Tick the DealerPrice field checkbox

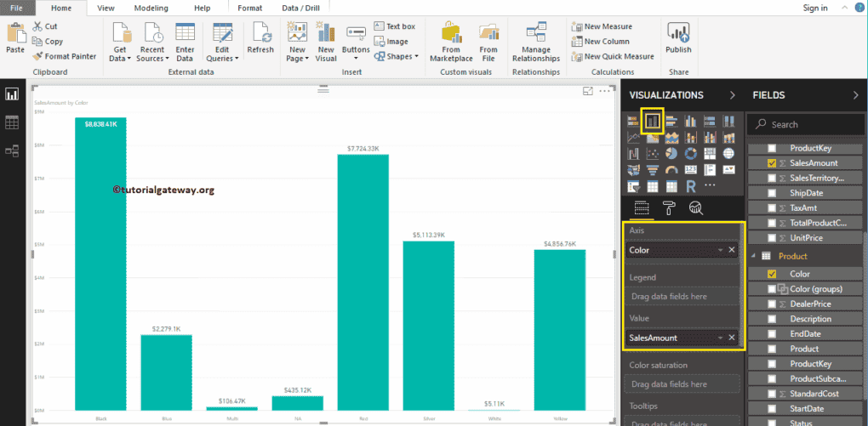[x=772, y=304]
